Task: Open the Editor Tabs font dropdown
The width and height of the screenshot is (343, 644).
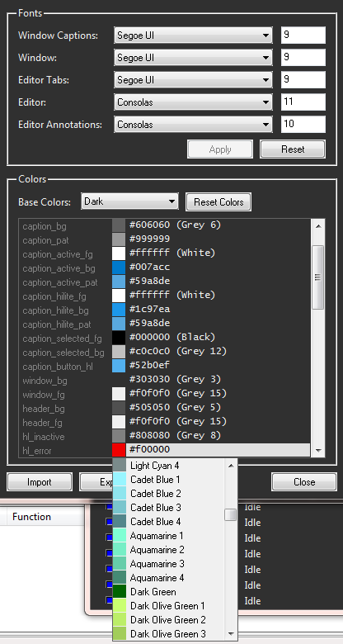Action: [193, 80]
